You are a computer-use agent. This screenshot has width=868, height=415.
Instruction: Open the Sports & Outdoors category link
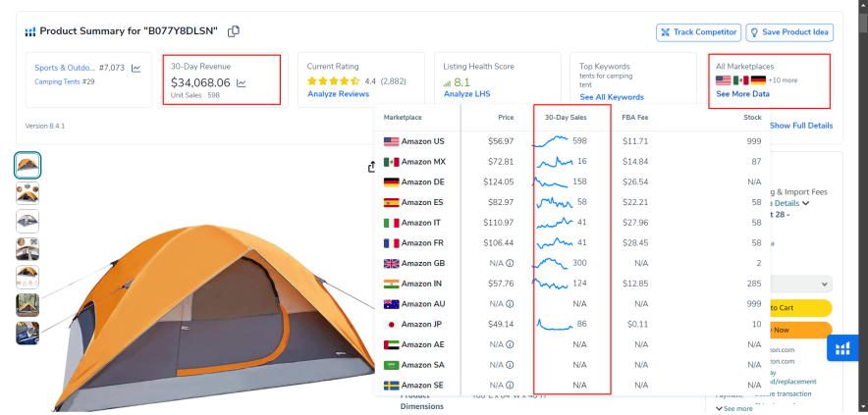(x=65, y=68)
